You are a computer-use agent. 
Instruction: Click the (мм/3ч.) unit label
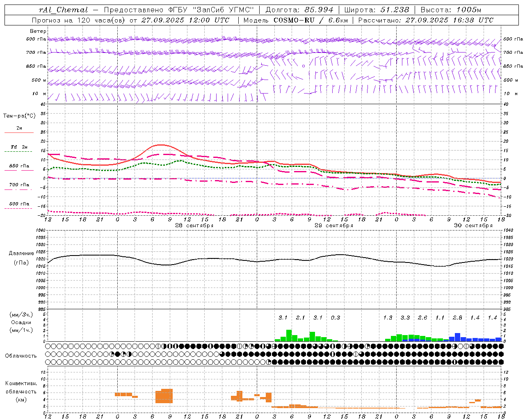coord(21,315)
